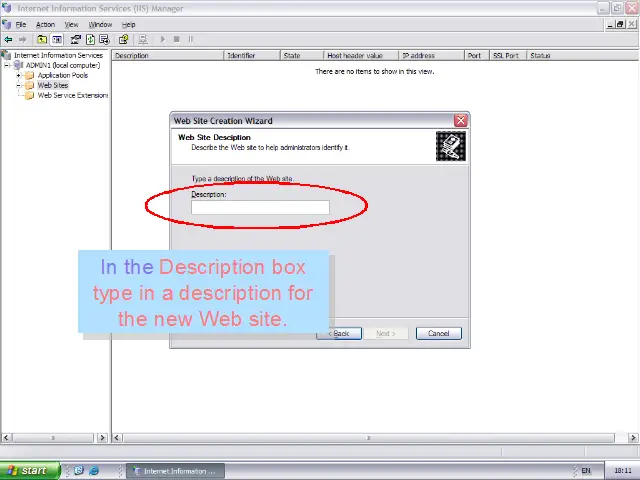
Task: Collapse the ADMIN1 (local computer) node
Action: pos(7,65)
